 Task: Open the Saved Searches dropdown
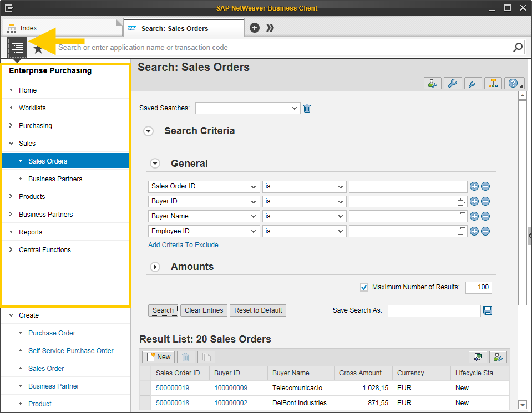tap(295, 108)
